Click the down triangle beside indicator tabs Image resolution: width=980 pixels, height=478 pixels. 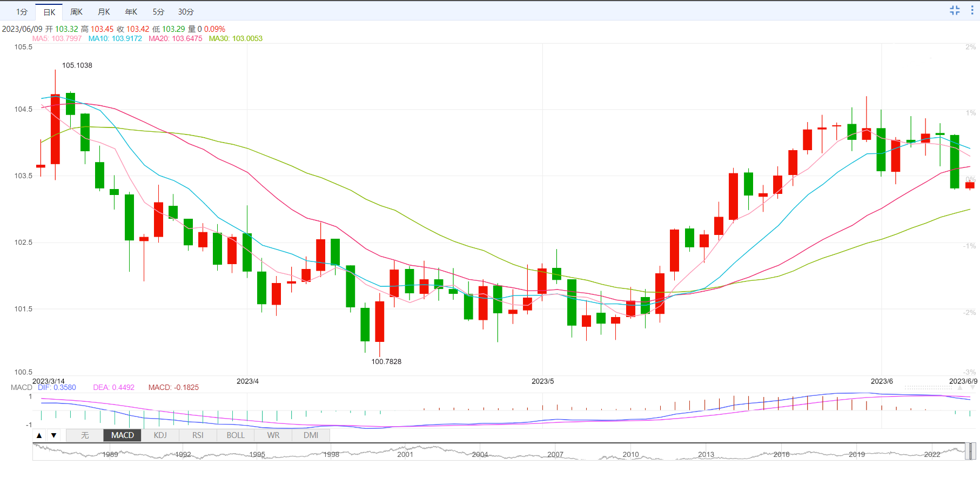coord(53,435)
